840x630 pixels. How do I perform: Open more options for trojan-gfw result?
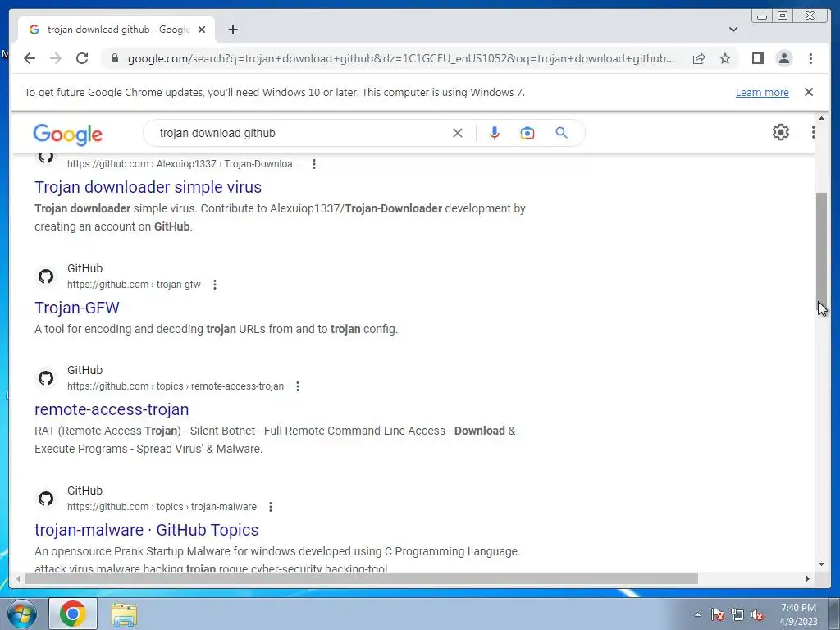[x=215, y=285]
